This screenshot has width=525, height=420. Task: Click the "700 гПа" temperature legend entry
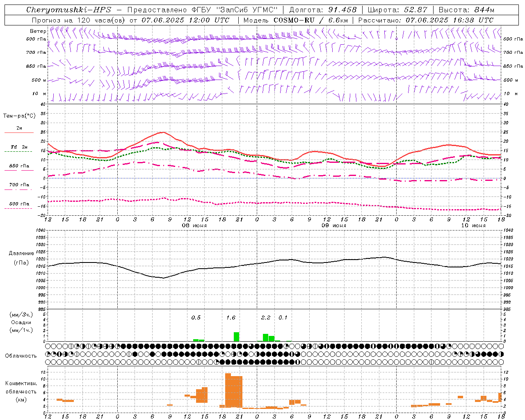tap(19, 185)
